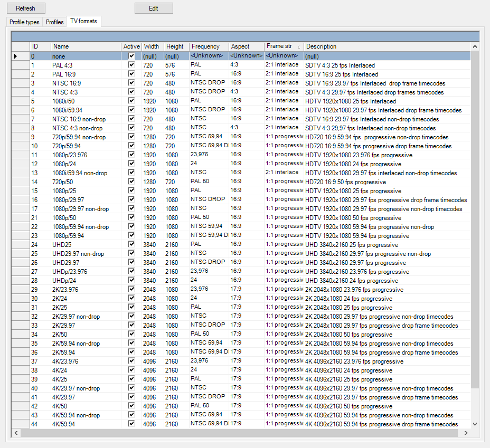
Task: Switch to the Profiles tab
Action: (55, 22)
